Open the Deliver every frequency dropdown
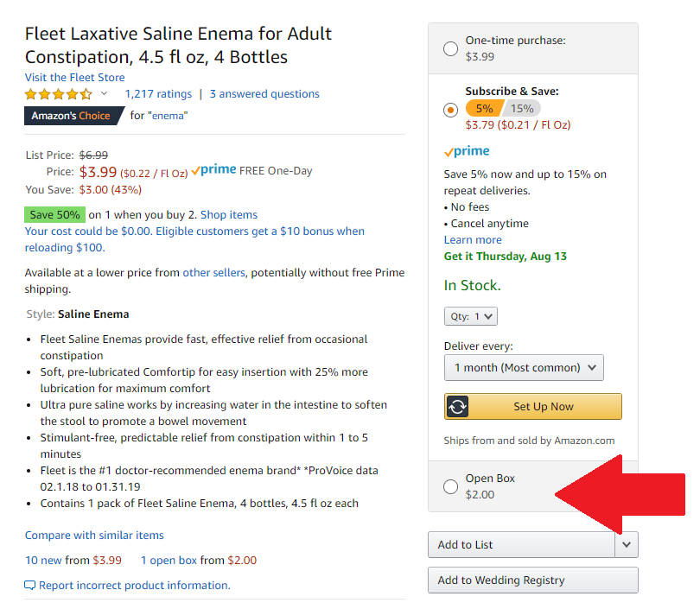Viewport: 700px width, 609px height. coord(524,367)
